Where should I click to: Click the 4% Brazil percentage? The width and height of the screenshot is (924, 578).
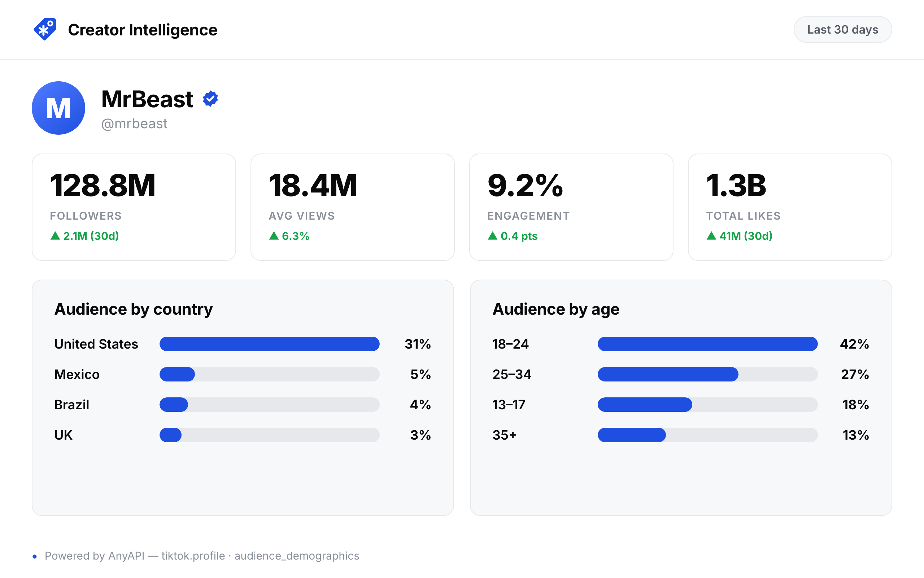pos(420,405)
